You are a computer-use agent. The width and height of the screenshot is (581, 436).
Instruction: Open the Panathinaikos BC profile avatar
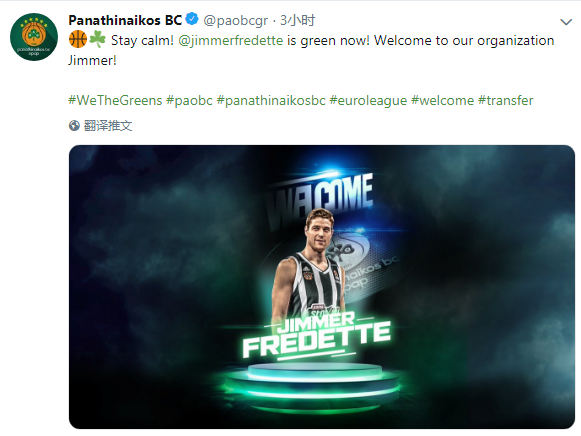point(34,37)
